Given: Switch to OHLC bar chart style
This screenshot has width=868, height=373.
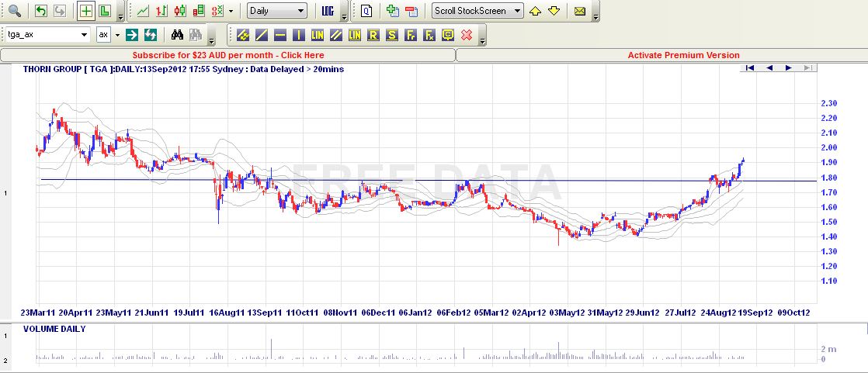Looking at the screenshot, I should click(161, 10).
